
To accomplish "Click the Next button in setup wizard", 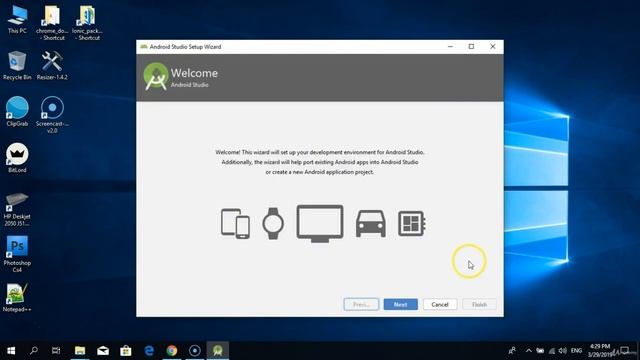I will (400, 304).
